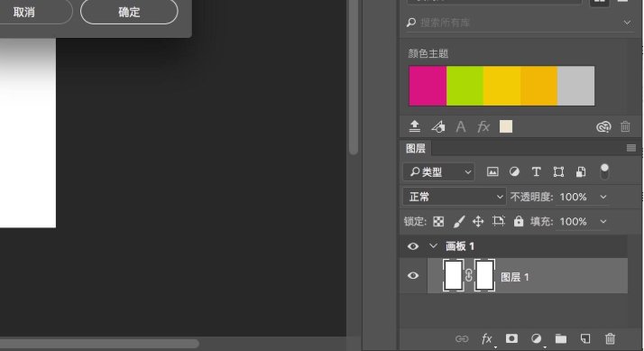Click the add character style A icon
Screen dimensions: 644x351
(461, 126)
